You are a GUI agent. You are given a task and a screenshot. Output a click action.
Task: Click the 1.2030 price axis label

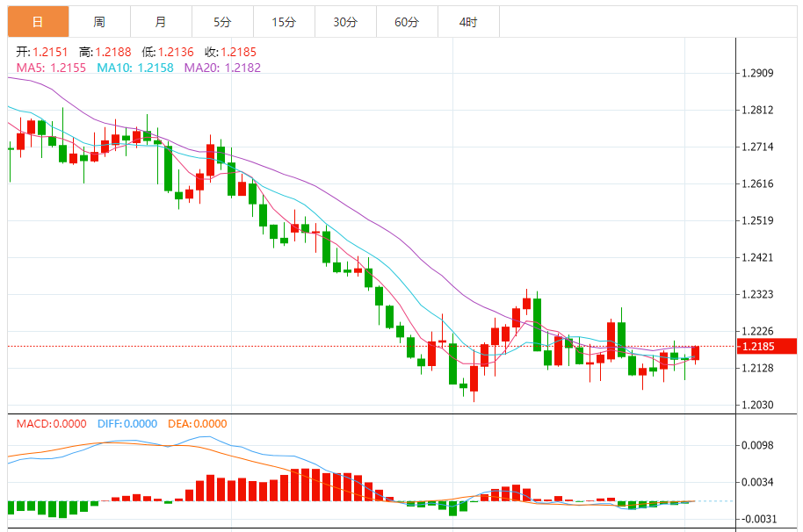(x=757, y=405)
